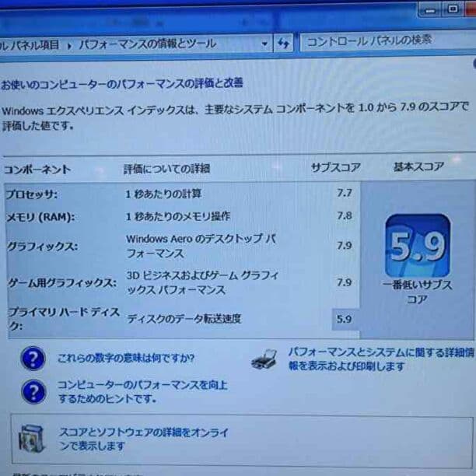Click the コンポーネント column header
This screenshot has height=476, width=476.
pos(37,170)
